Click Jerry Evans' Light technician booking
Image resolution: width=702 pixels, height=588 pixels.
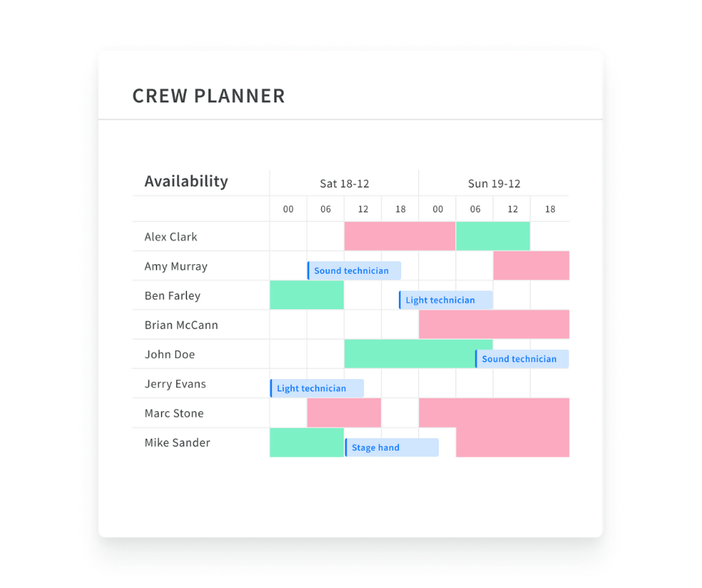coord(317,388)
